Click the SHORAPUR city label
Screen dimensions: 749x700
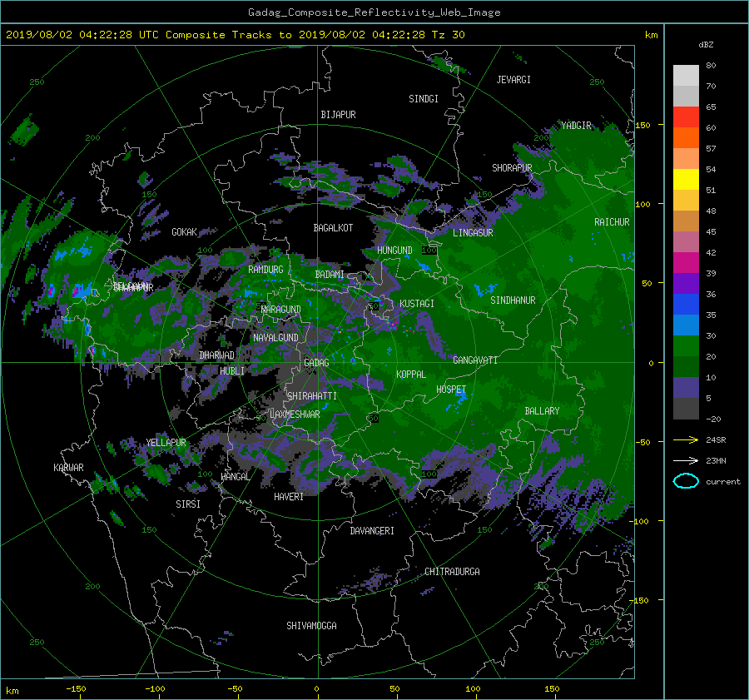point(512,168)
